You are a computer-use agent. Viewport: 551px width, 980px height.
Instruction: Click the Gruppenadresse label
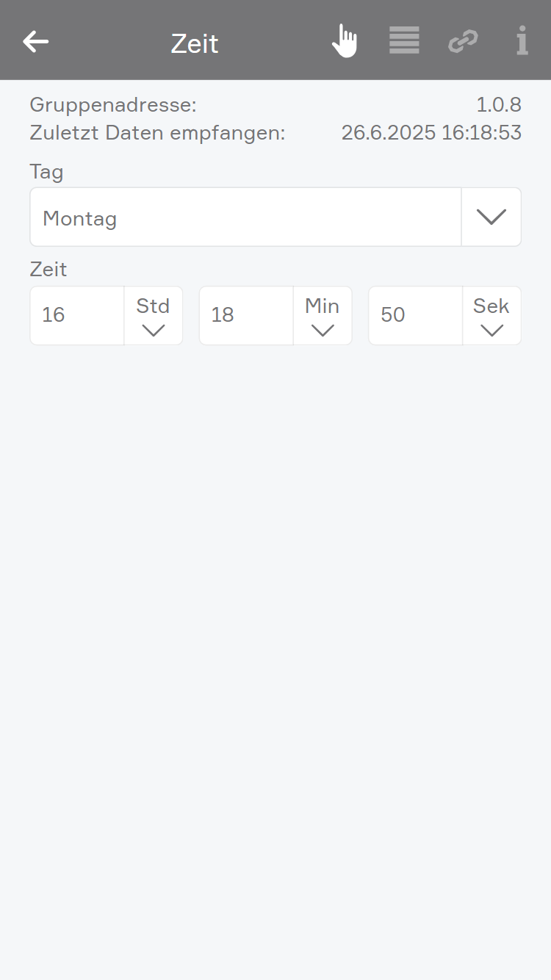coord(113,105)
